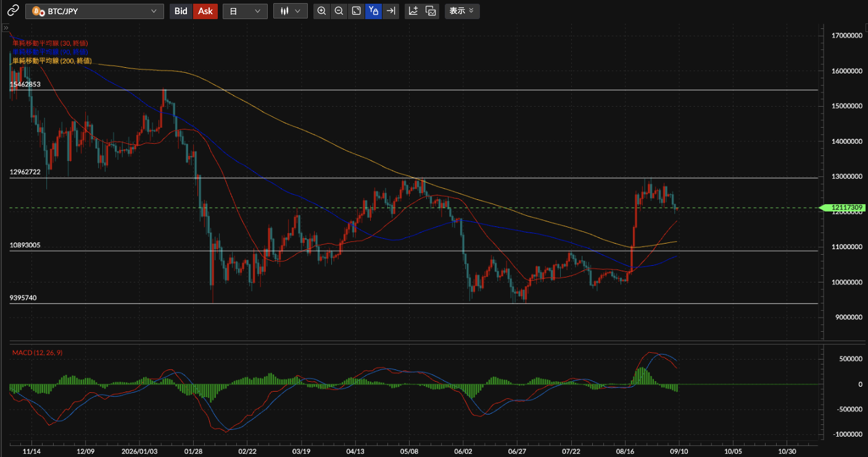Switch to Ask price
Image resolution: width=868 pixels, height=457 pixels.
[205, 11]
